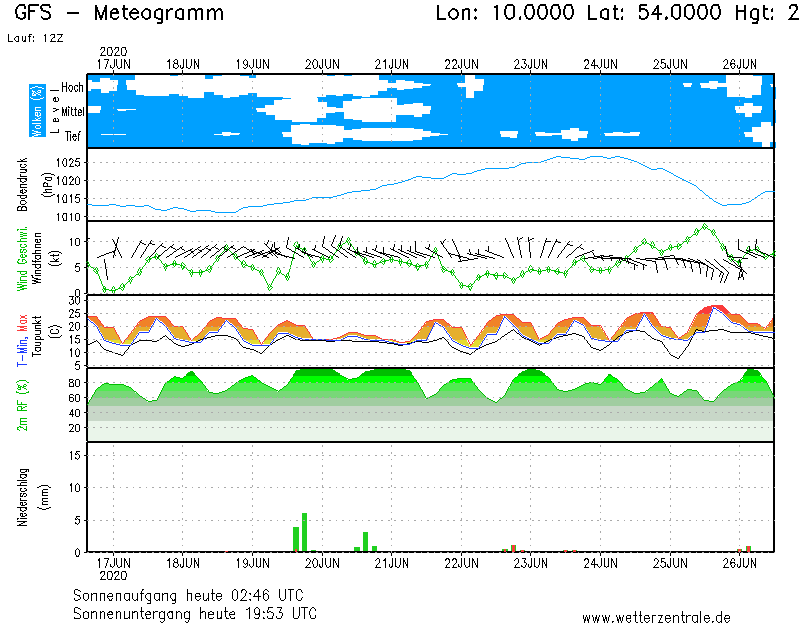Click "30" on the temperature axis

[74, 301]
